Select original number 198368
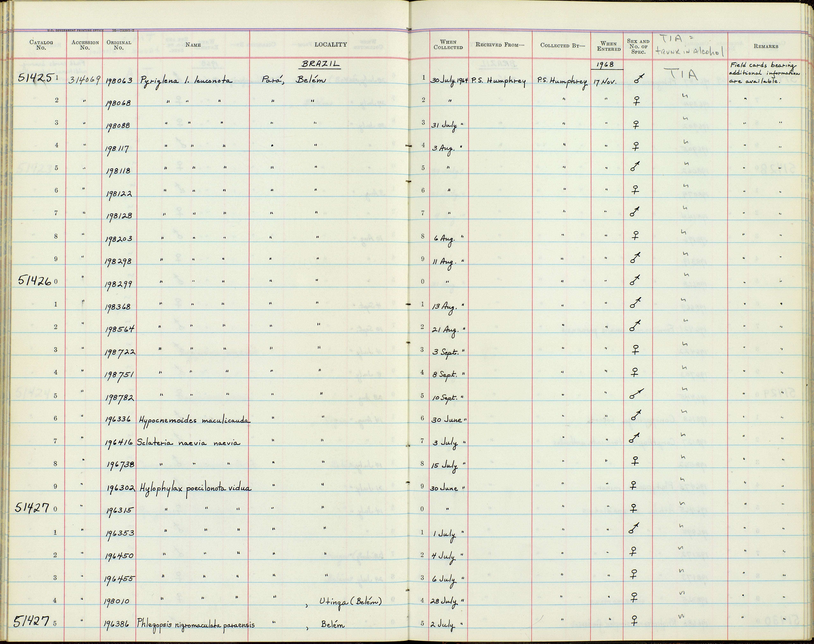 coord(118,306)
